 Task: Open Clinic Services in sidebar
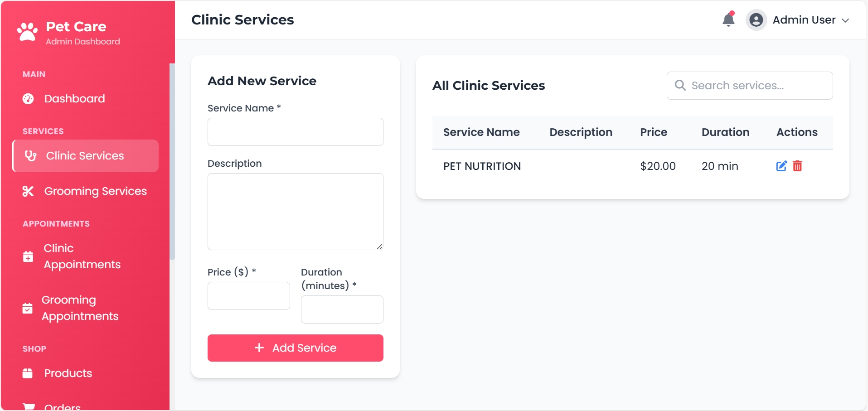coord(85,156)
